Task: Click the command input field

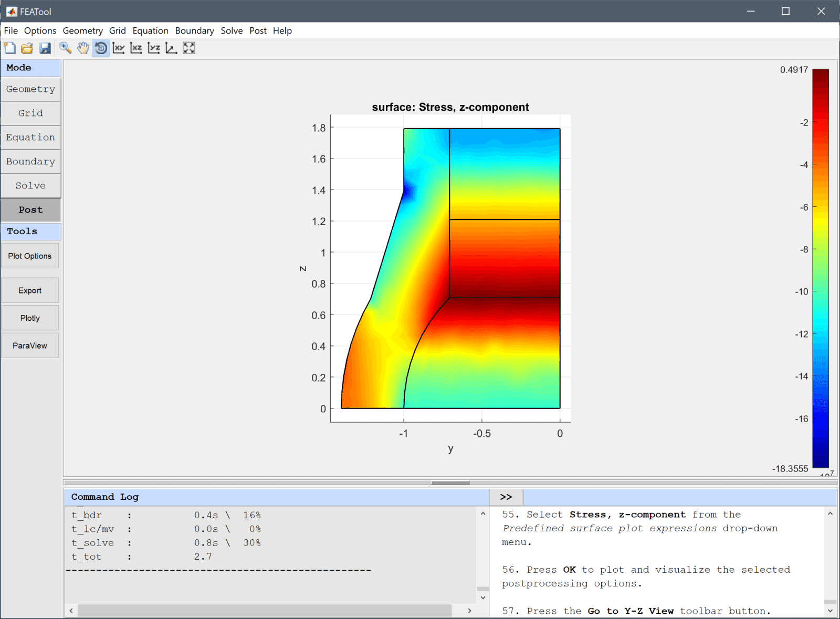Action: 680,497
